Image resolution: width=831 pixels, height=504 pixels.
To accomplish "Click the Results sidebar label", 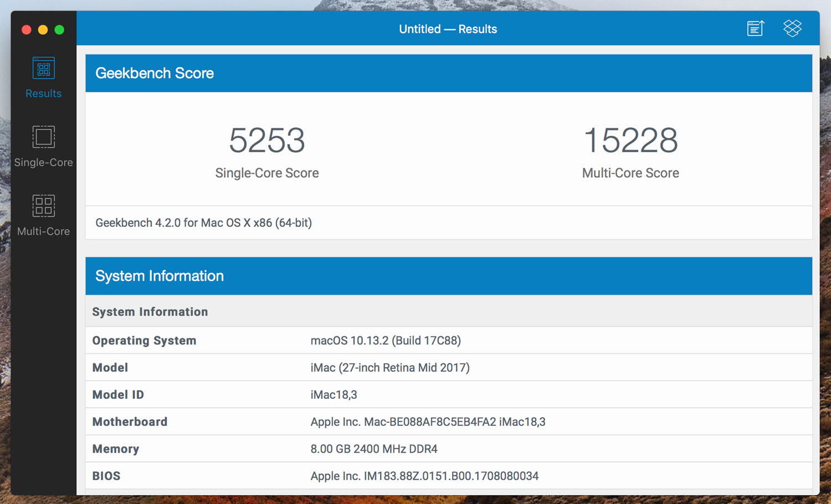I will pyautogui.click(x=44, y=94).
